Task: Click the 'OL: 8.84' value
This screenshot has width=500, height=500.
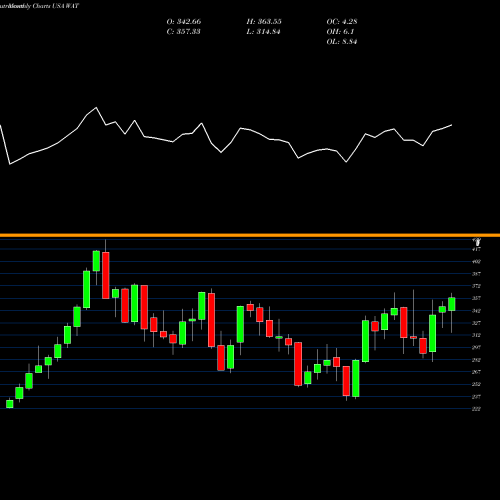Action: pos(342,42)
